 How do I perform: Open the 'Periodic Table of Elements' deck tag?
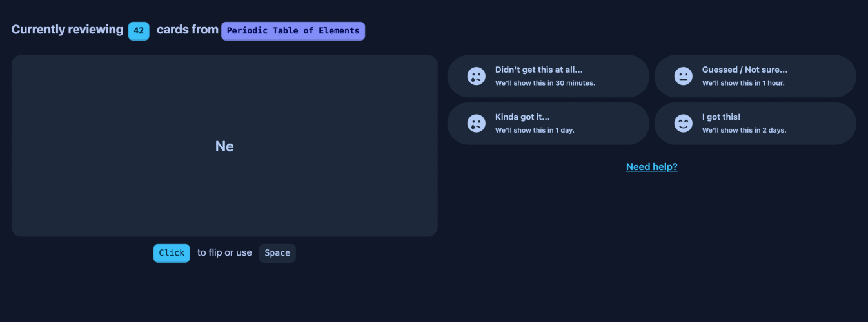293,31
